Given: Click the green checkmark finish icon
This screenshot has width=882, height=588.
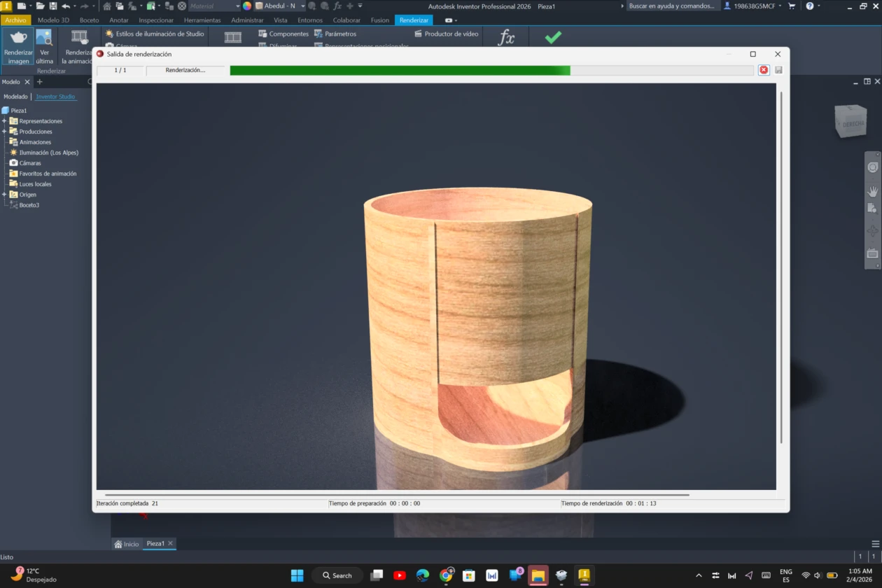Looking at the screenshot, I should click(x=553, y=37).
